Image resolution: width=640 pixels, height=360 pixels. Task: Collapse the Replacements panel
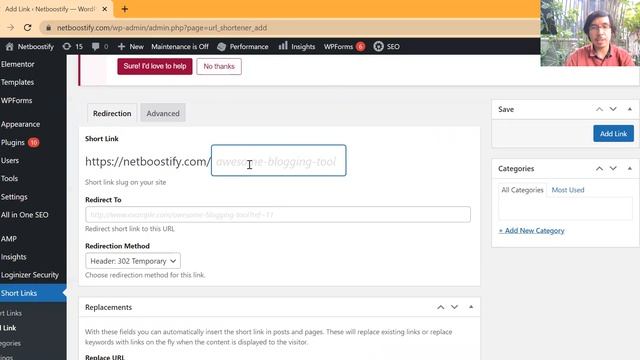pos(471,307)
